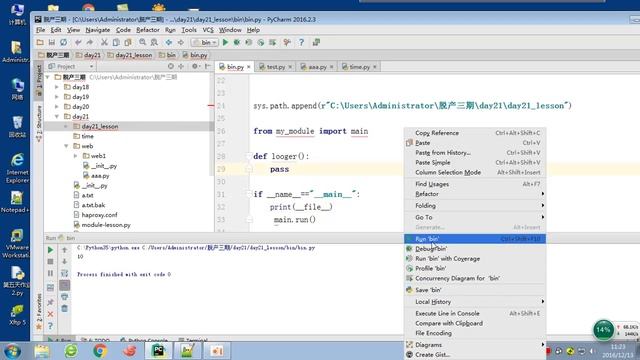The height and width of the screenshot is (360, 640).
Task: Expand the web1 folder
Action: [76, 156]
